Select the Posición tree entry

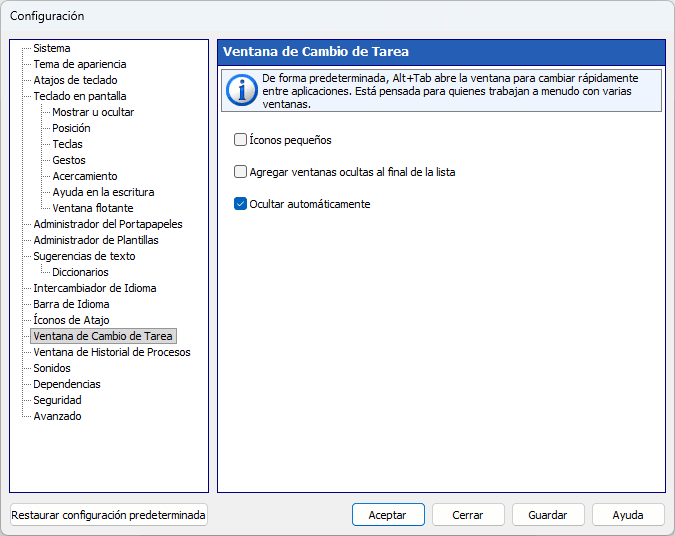(71, 128)
